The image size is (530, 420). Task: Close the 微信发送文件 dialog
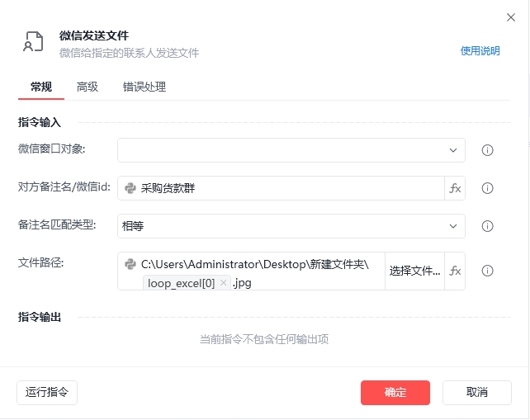(510, 17)
